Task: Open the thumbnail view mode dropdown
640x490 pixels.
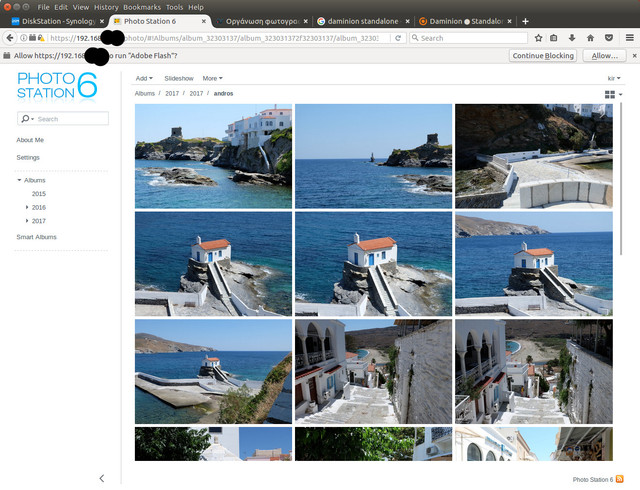Action: click(x=613, y=94)
